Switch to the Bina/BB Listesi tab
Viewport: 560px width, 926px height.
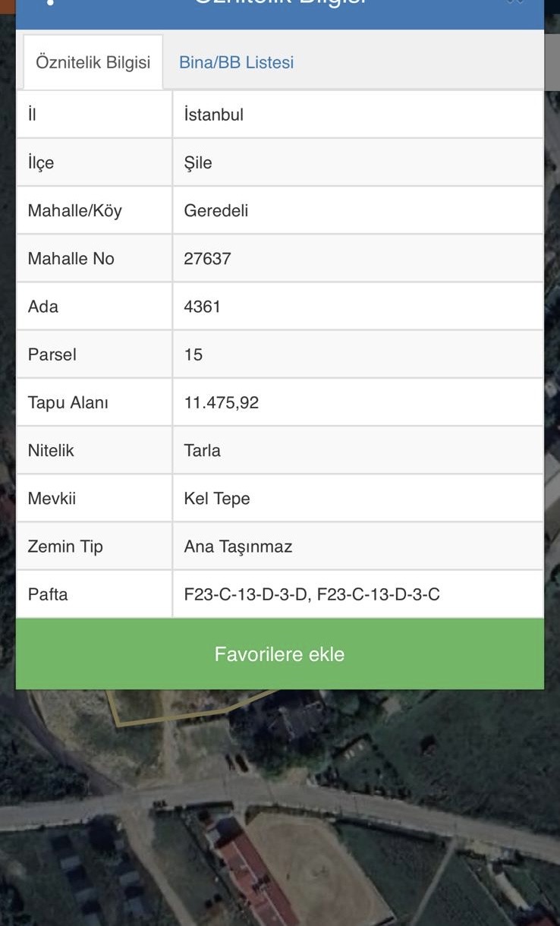(236, 62)
